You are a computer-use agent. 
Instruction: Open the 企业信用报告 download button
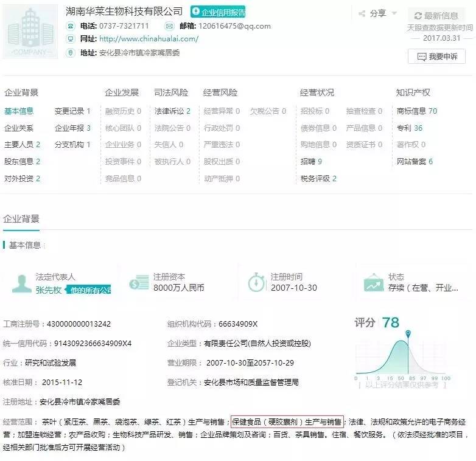[218, 12]
